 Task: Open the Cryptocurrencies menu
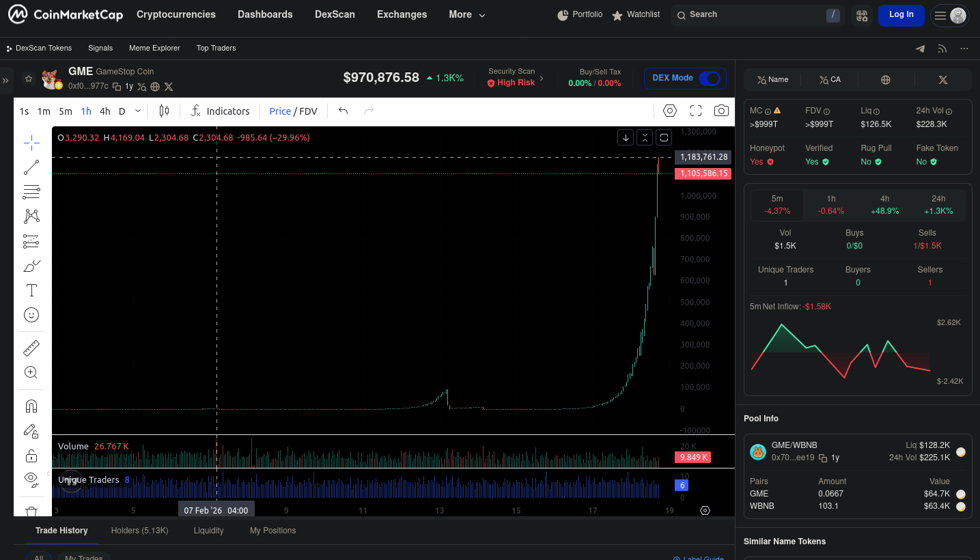[x=176, y=14]
